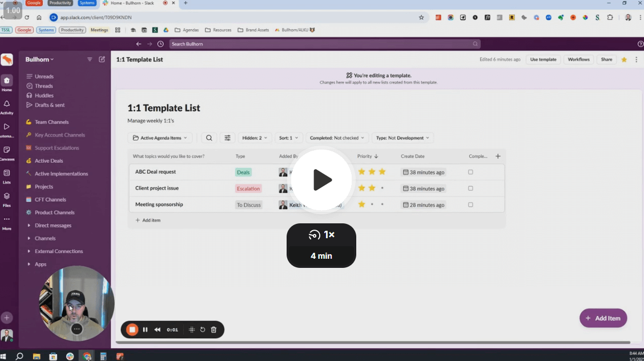The width and height of the screenshot is (644, 361).
Task: Pause the recording
Action: [145, 330]
